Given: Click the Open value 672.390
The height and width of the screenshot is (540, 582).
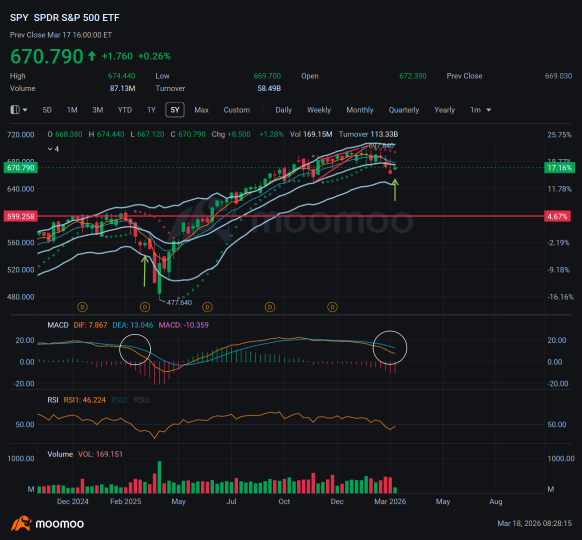Looking at the screenshot, I should pyautogui.click(x=413, y=76).
